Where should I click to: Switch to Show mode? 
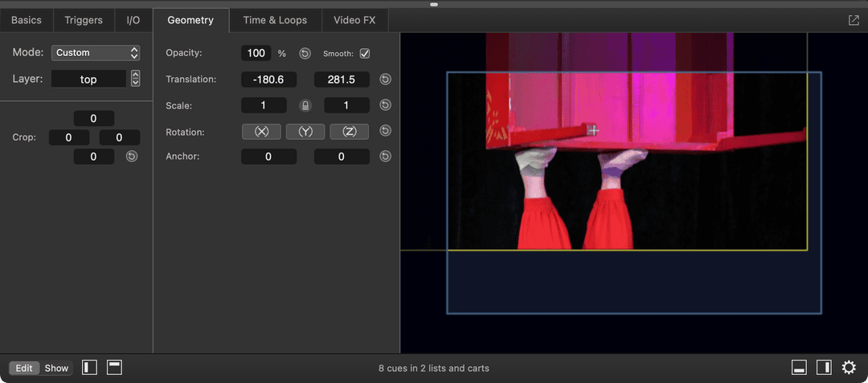tap(56, 368)
